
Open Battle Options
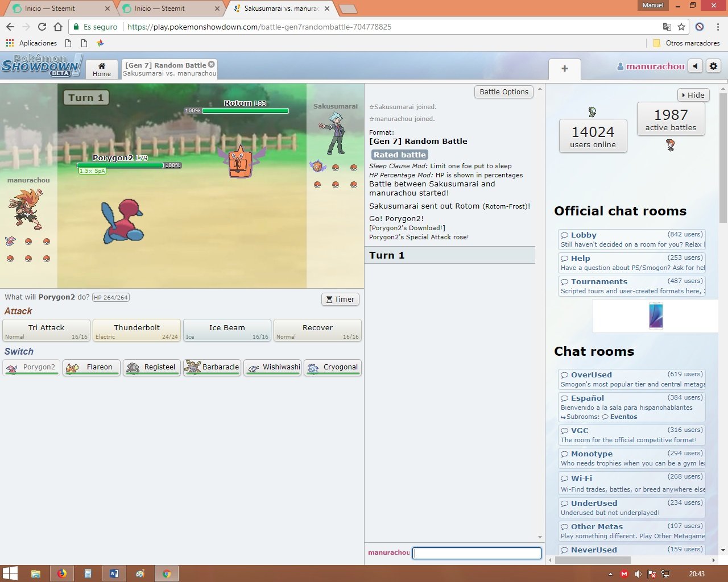(x=504, y=92)
